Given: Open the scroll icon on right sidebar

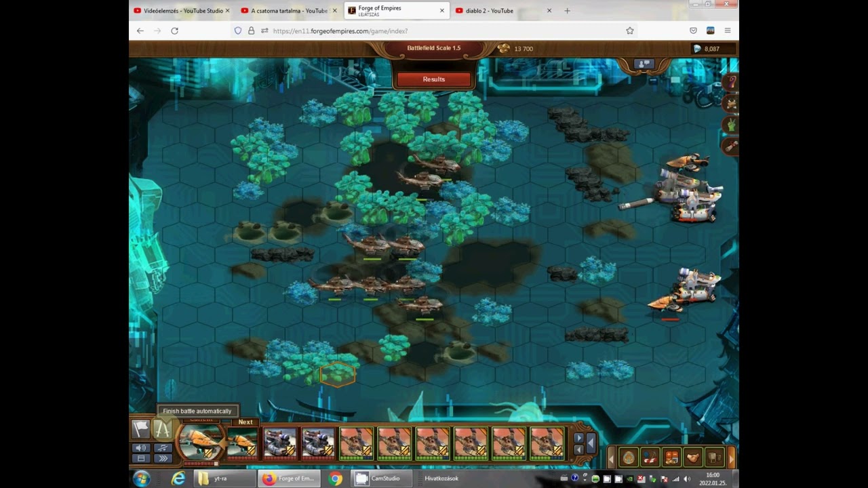Looking at the screenshot, I should [731, 146].
